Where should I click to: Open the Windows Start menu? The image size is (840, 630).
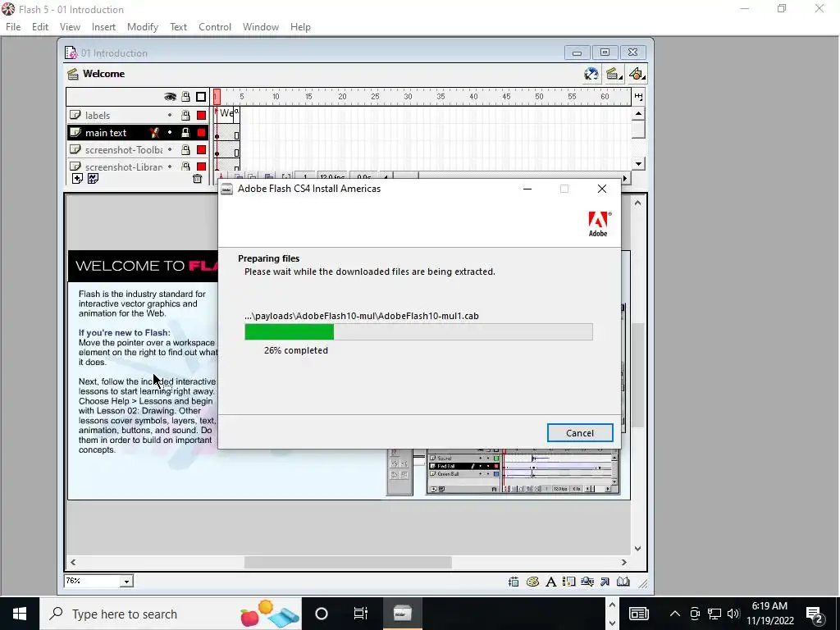point(20,614)
